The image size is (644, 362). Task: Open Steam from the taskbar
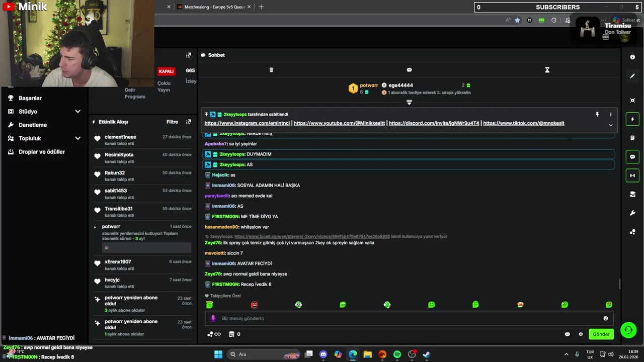pos(426,354)
